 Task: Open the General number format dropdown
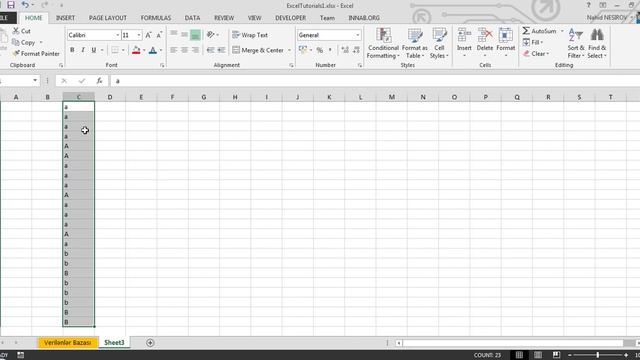(x=358, y=35)
